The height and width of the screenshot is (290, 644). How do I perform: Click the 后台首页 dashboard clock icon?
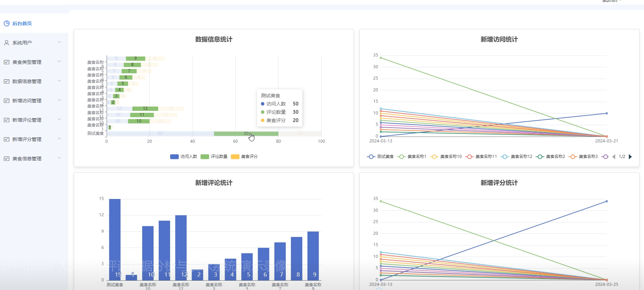tap(7, 23)
